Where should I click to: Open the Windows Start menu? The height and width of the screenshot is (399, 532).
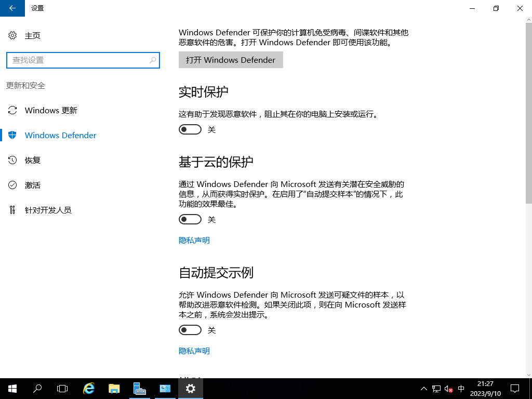(x=12, y=389)
